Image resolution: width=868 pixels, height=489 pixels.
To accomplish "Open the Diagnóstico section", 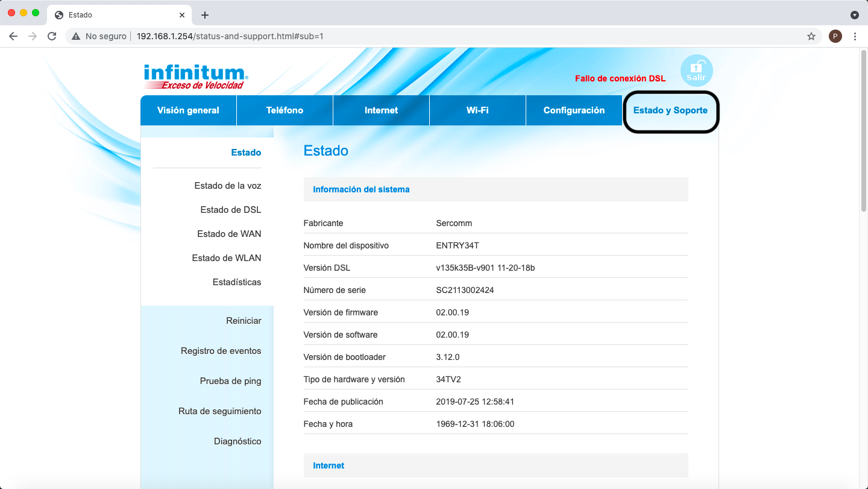I will [237, 441].
